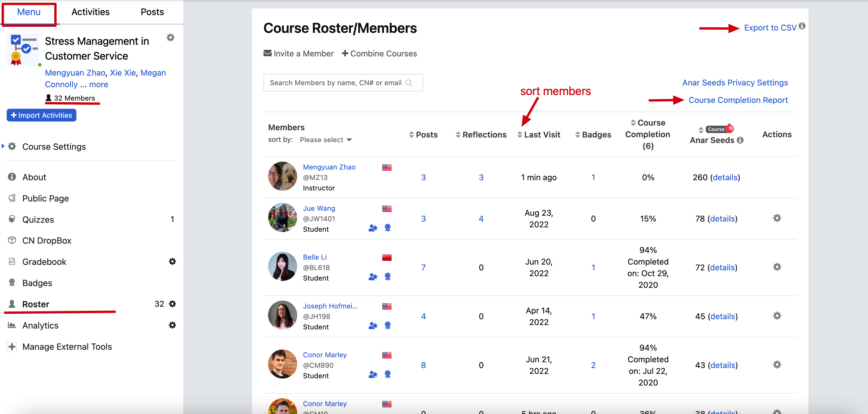This screenshot has height=414, width=868.
Task: Click the Search Members input field
Action: [x=343, y=83]
